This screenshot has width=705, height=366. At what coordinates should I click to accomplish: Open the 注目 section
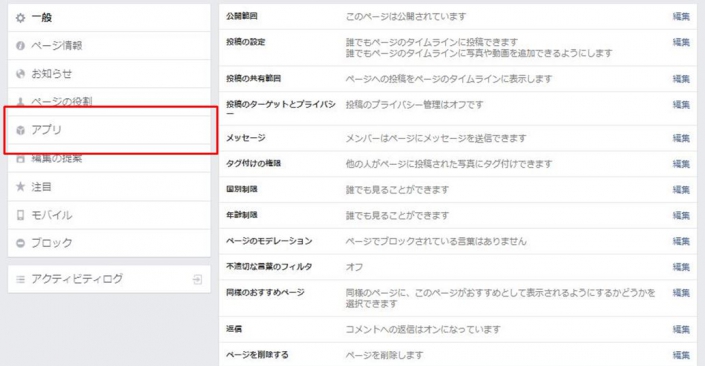pos(109,187)
